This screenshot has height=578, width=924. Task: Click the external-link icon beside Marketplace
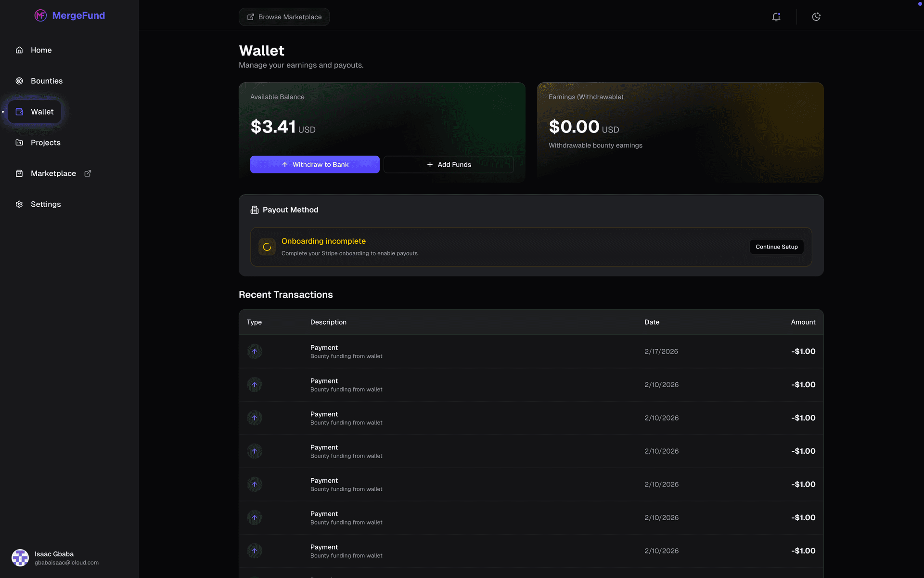click(x=88, y=173)
